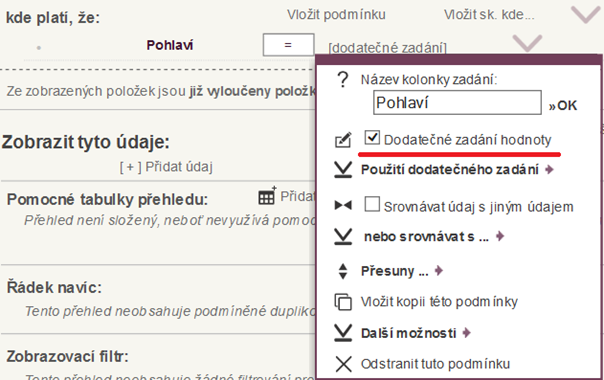This screenshot has height=380, width=604.
Task: Click the Název kolonky zadání label
Action: (429, 80)
